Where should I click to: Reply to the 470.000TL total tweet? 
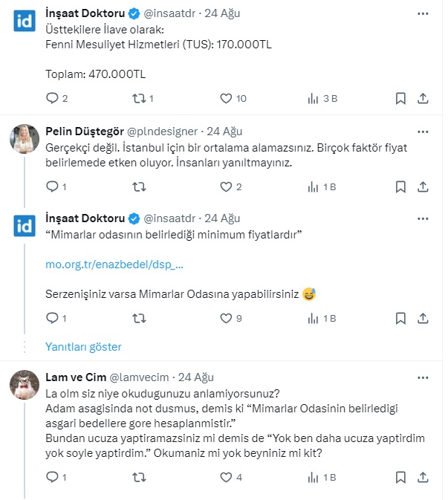point(52,98)
